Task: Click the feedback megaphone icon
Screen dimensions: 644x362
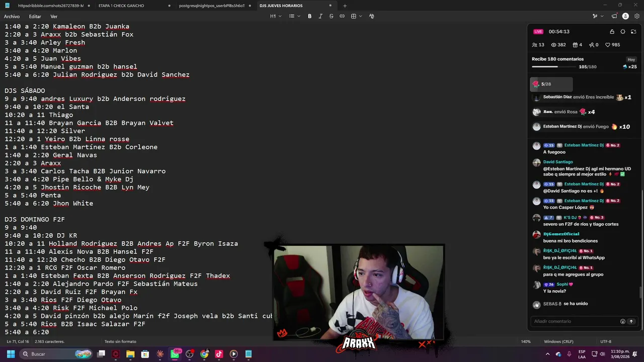Action: click(x=614, y=16)
